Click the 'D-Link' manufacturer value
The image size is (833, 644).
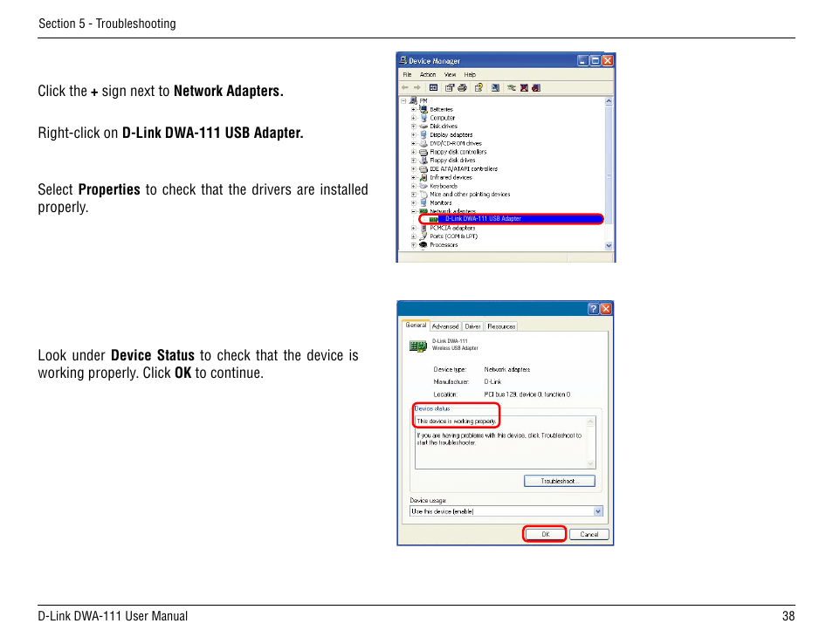coord(492,381)
